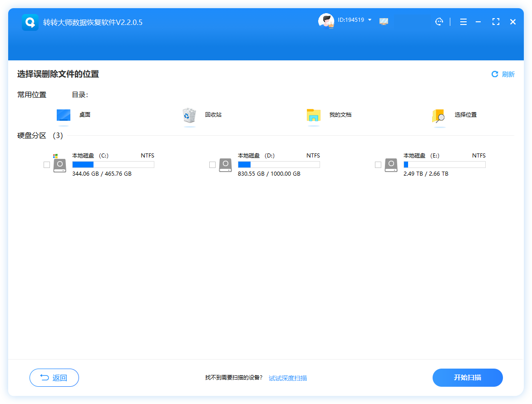This screenshot has width=532, height=404.
Task: Open the hamburger main menu
Action: point(463,22)
